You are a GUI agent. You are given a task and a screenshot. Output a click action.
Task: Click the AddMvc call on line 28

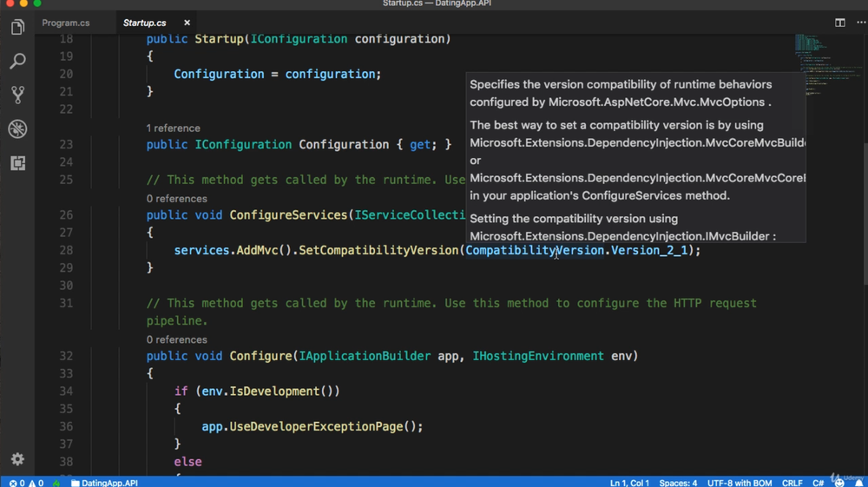pos(257,250)
